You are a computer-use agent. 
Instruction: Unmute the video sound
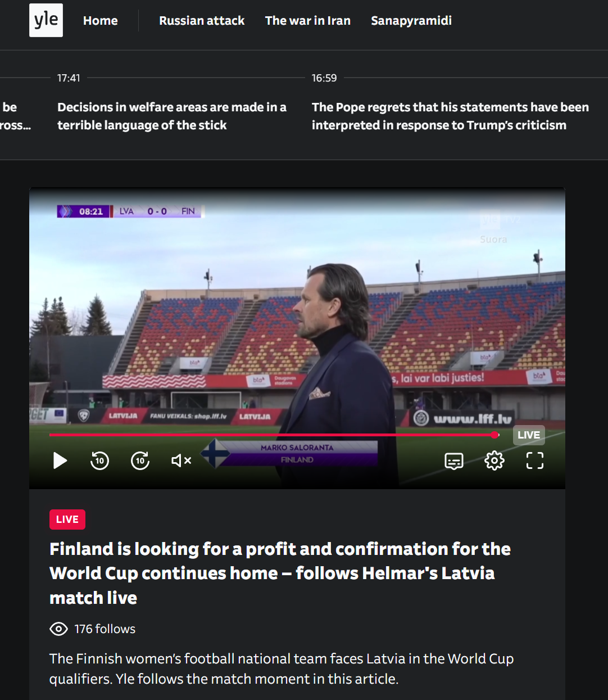[x=181, y=460]
